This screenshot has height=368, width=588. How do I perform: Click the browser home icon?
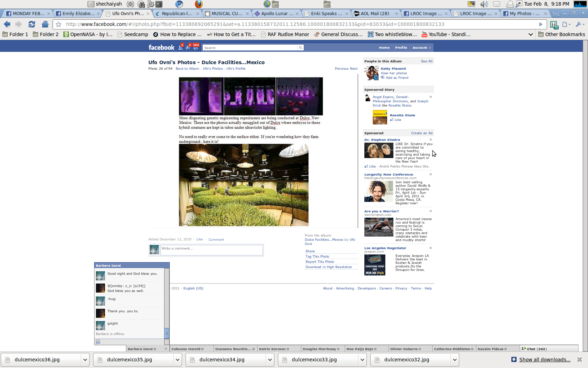coord(45,24)
